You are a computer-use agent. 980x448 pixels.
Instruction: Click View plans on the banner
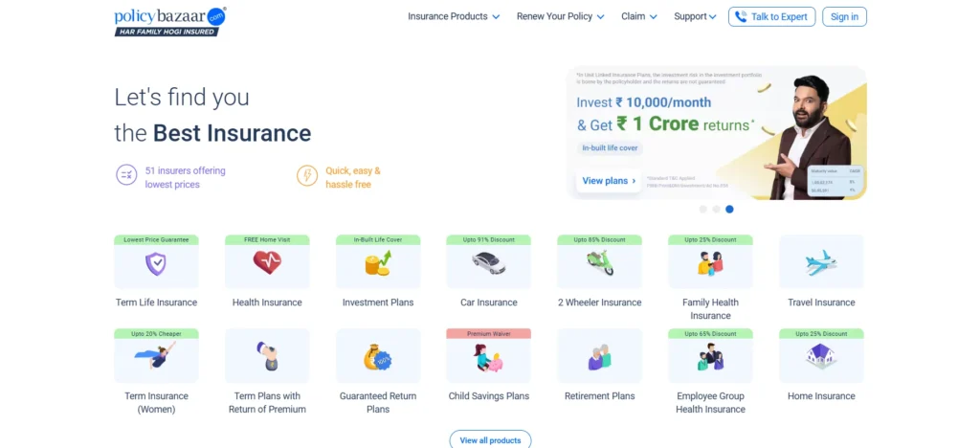pyautogui.click(x=608, y=181)
